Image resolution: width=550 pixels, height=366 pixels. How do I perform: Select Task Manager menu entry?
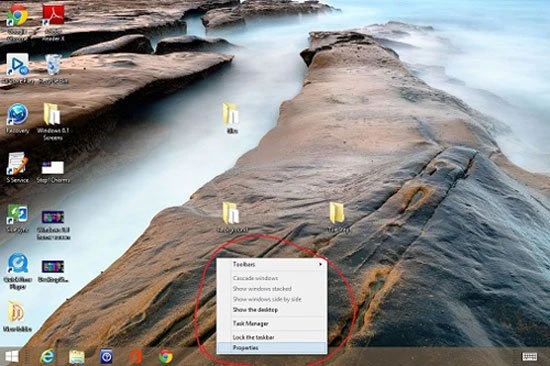(272, 324)
